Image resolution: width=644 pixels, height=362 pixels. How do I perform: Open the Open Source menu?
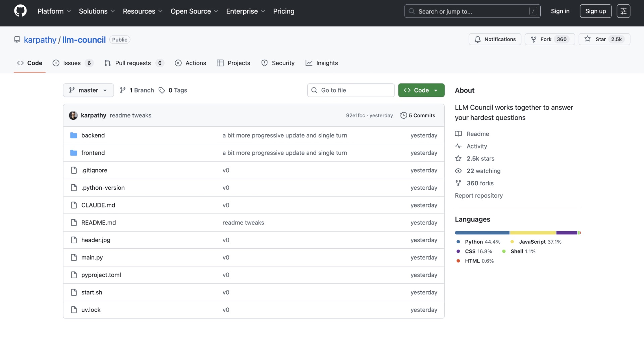pos(194,11)
